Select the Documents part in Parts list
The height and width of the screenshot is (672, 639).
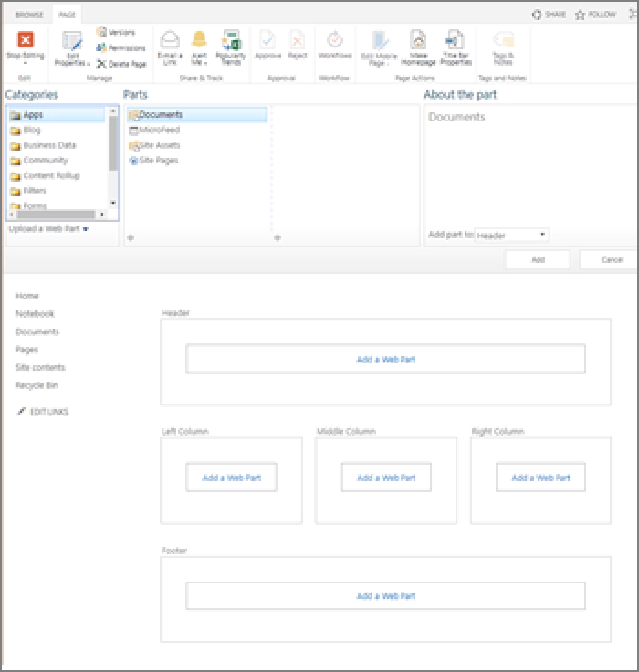coord(197,114)
